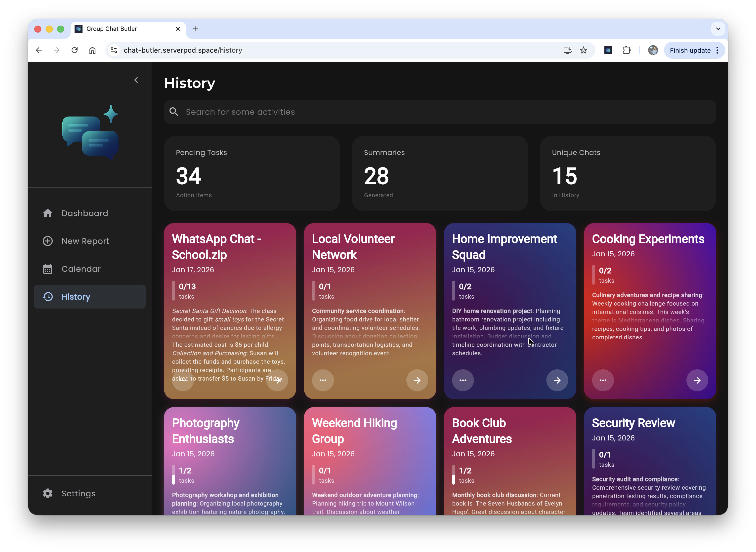Show more options for Cooking Experiments card
This screenshot has height=552, width=756.
[x=603, y=380]
